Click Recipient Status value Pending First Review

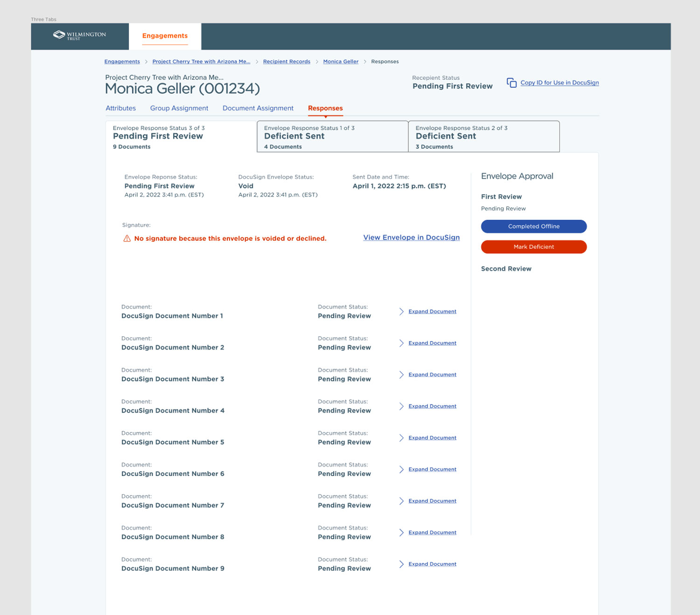[x=453, y=86]
